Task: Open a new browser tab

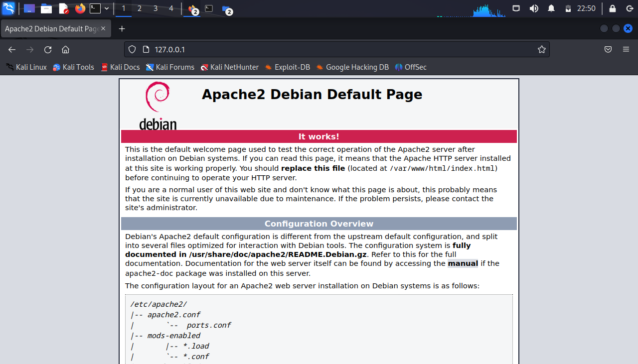Action: pos(122,29)
